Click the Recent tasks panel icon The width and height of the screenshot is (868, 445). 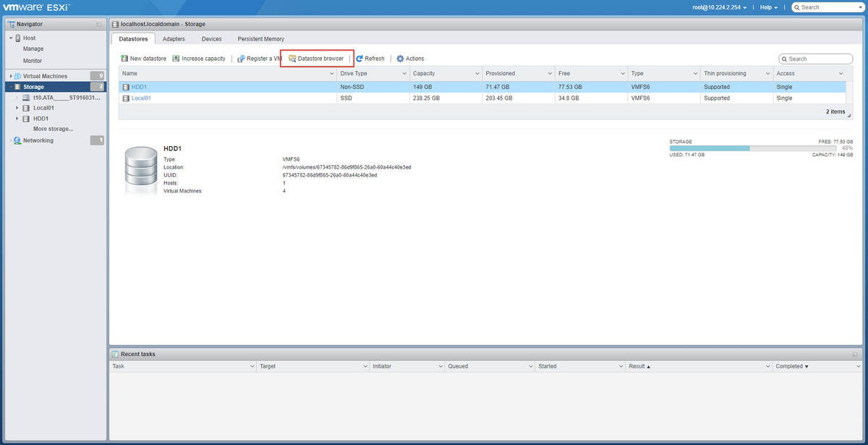tap(114, 354)
